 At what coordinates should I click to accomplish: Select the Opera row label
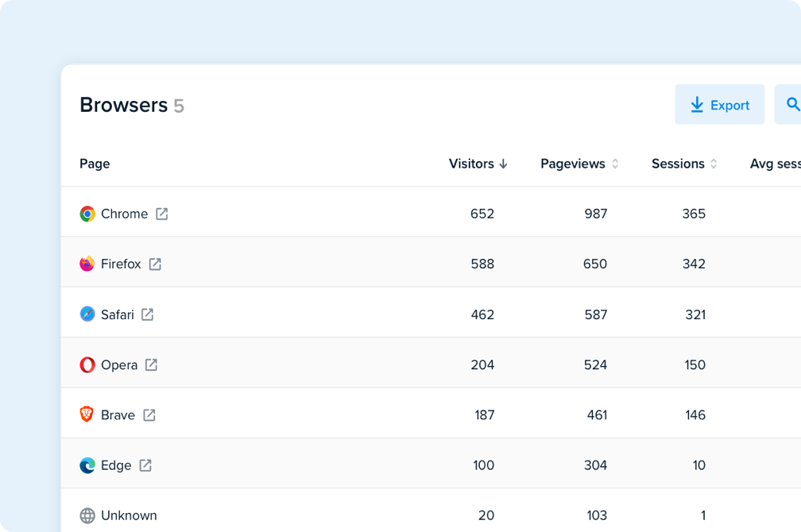click(x=119, y=365)
